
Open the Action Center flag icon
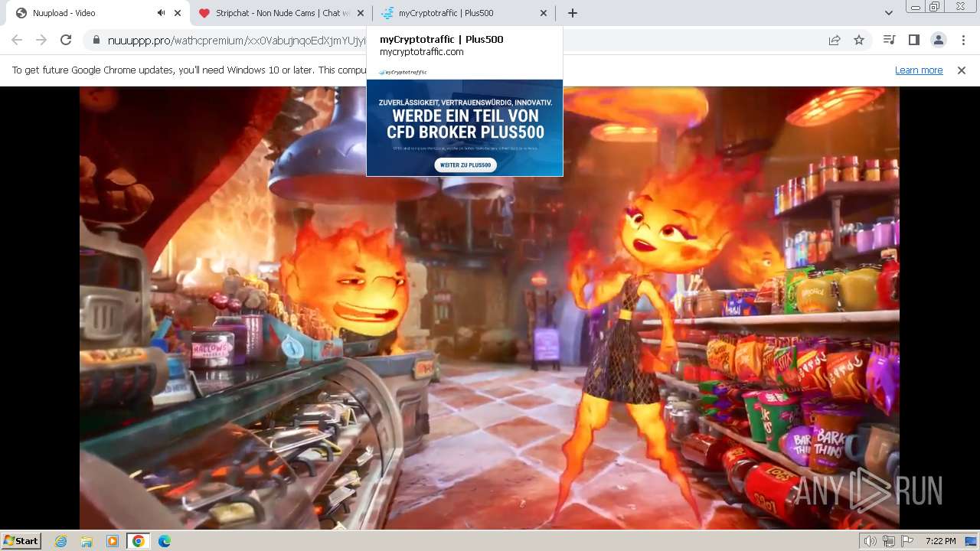click(907, 541)
